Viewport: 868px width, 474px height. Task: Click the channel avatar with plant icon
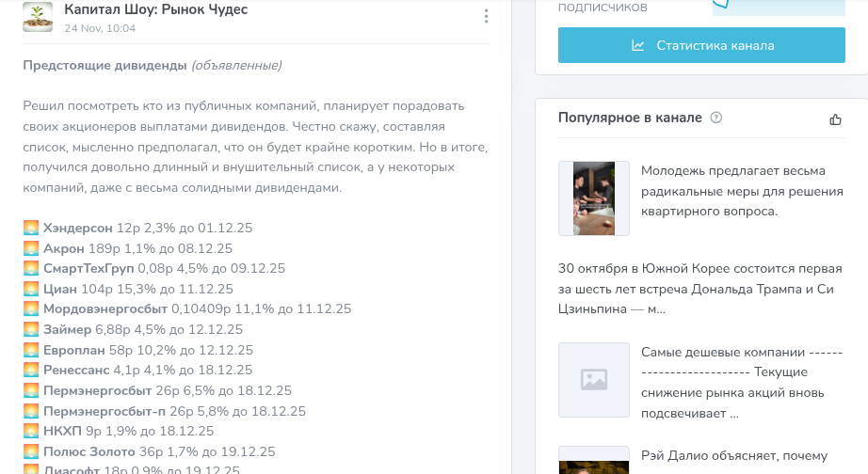click(38, 17)
